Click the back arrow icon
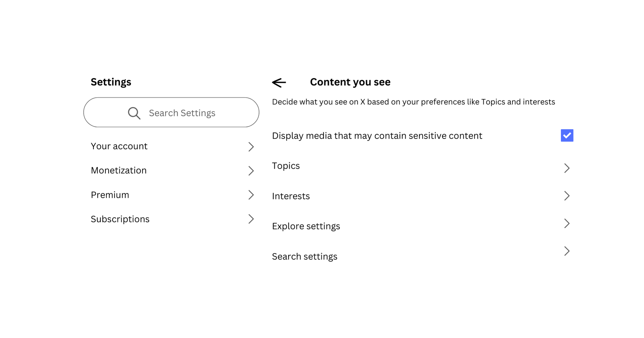The width and height of the screenshot is (644, 338). click(x=279, y=83)
